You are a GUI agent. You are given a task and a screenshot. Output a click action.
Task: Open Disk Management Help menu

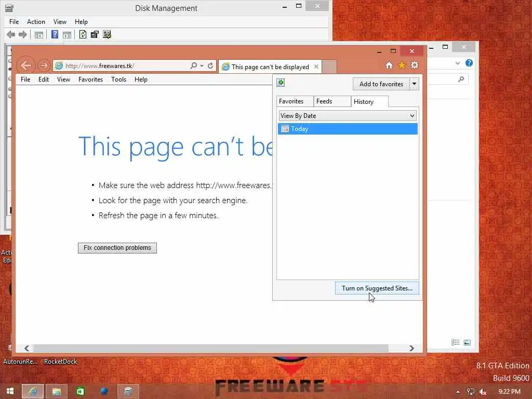point(81,22)
